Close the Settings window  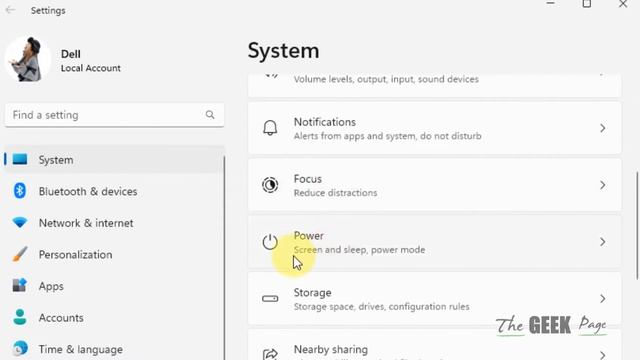coord(623,4)
